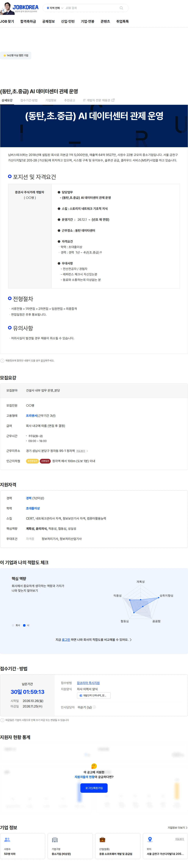Screen dimensions: 188x868
Task: Click the 초대졸이상 education link
Action: coord(33,508)
